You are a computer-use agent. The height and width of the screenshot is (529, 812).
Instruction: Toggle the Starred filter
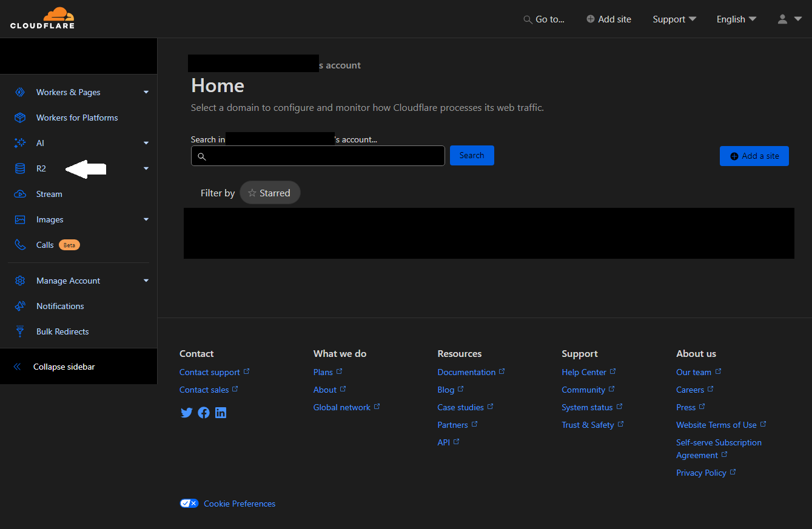pos(269,192)
